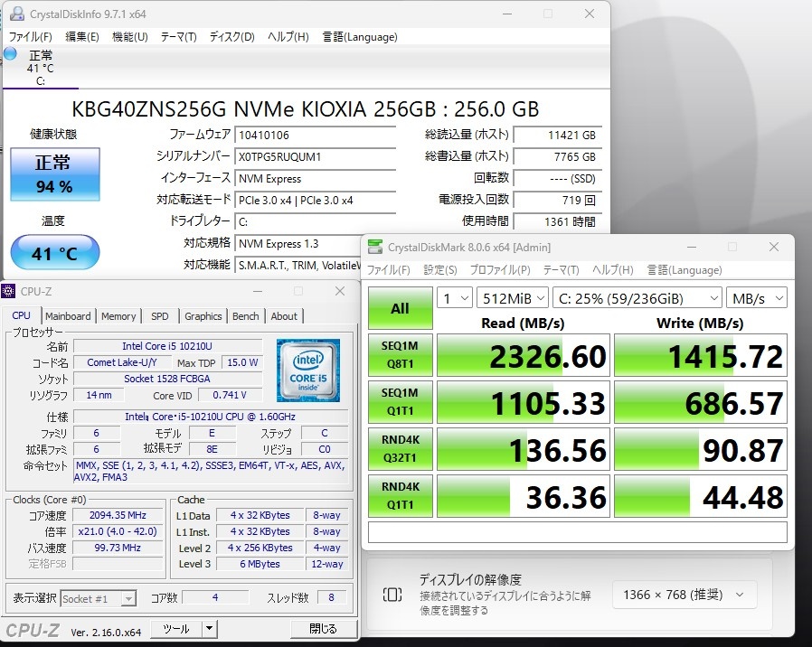
Task: Open the 512MiB test size dropdown
Action: pyautogui.click(x=513, y=298)
